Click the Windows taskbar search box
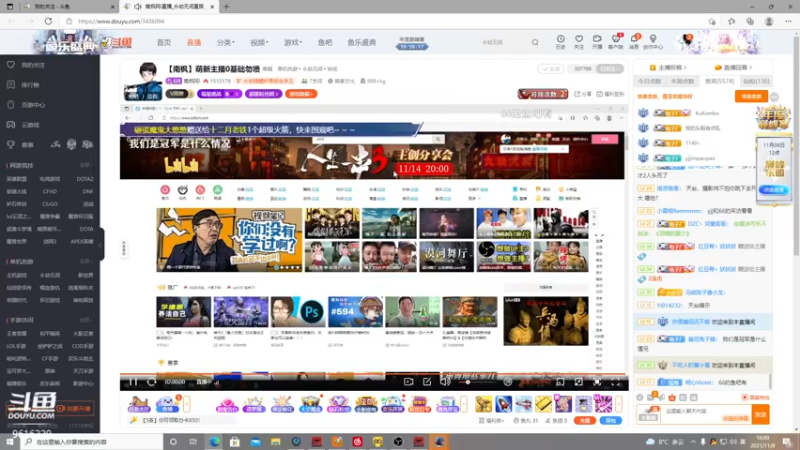This screenshot has width=800, height=450. click(x=92, y=441)
